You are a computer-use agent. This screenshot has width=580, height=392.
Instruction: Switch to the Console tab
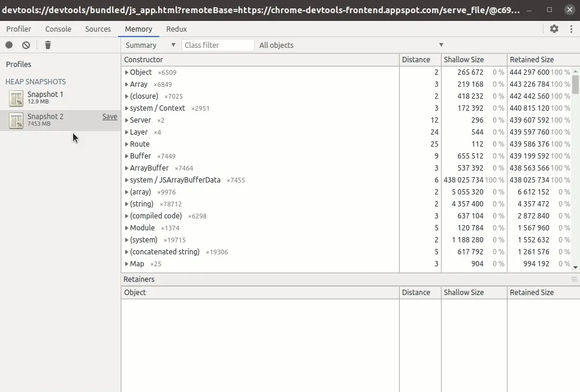click(58, 29)
